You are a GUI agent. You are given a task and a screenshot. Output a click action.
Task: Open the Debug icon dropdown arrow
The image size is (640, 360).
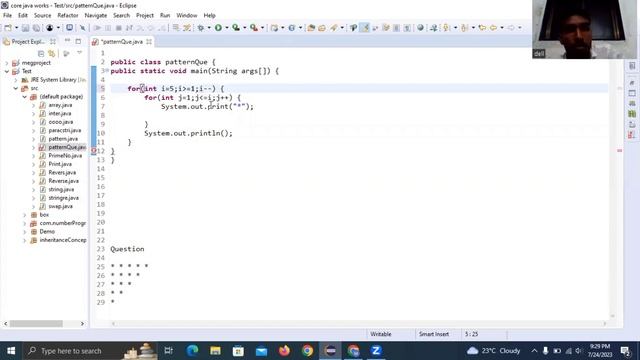click(x=209, y=28)
